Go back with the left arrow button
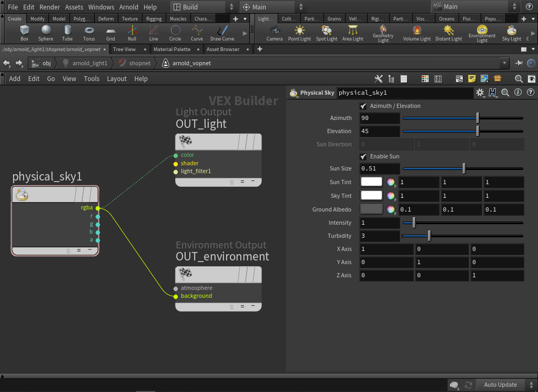Screen dimensions: 538x392 6,63
